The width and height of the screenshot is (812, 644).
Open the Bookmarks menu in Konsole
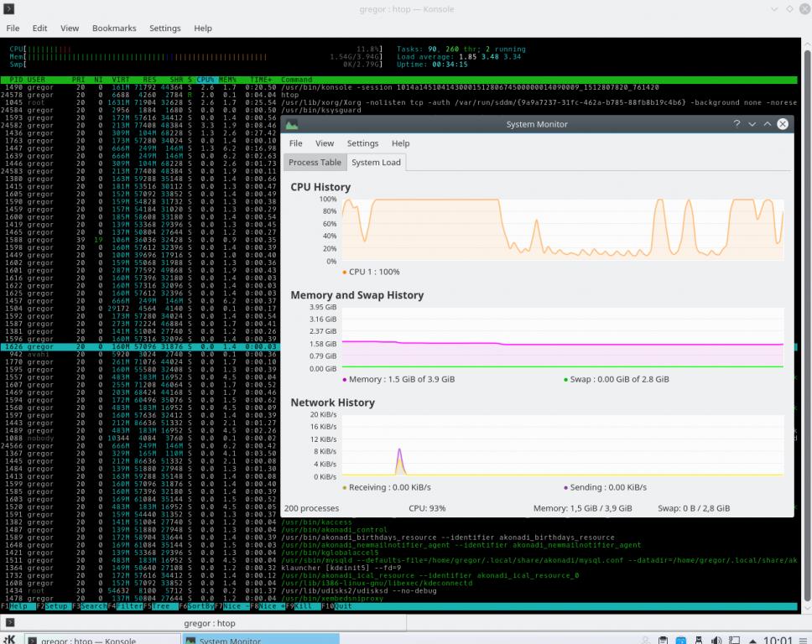point(114,28)
